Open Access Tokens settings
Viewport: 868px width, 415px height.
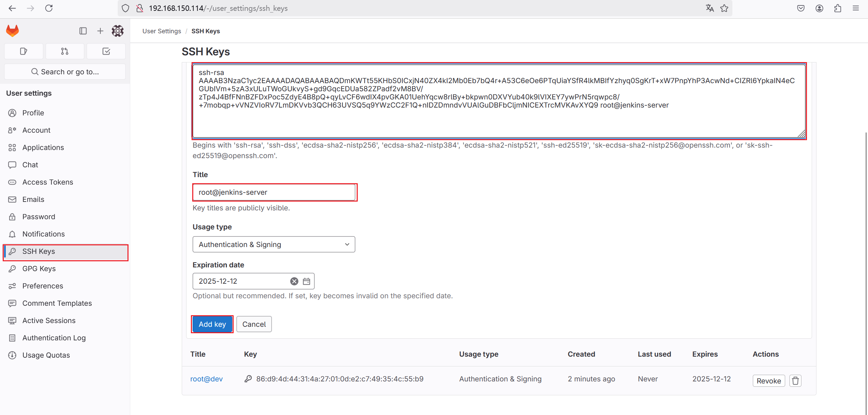[65, 182]
